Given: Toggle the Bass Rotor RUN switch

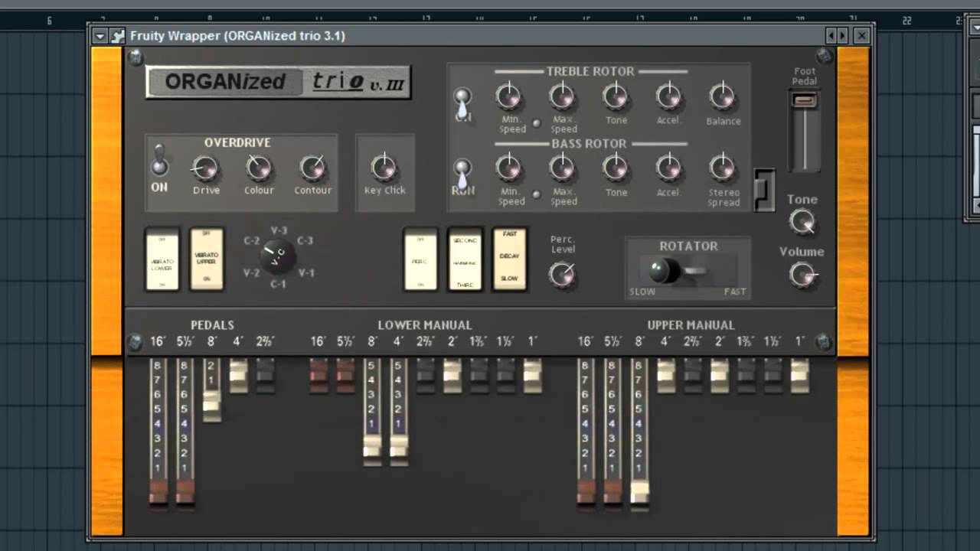Looking at the screenshot, I should coord(462,173).
